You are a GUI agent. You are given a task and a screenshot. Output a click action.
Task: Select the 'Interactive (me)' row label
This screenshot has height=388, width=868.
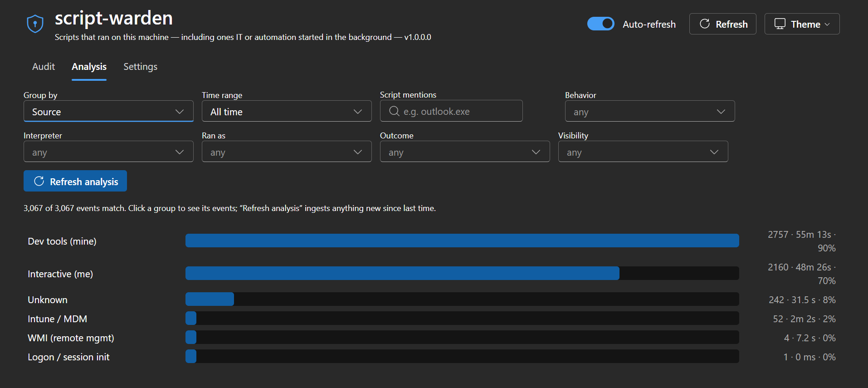point(60,274)
